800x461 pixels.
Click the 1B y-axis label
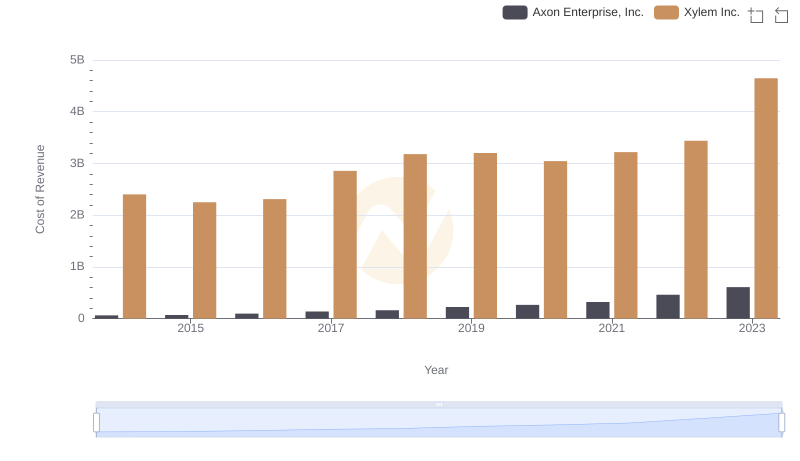pos(77,266)
